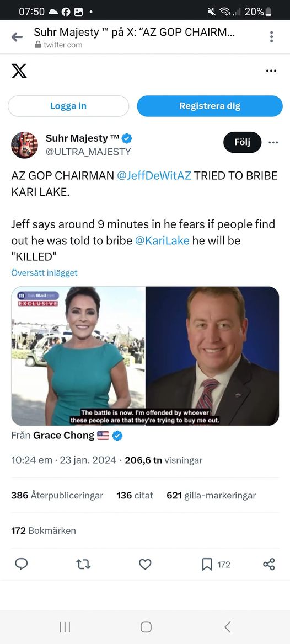View the 386 Återpubliceringar list
The height and width of the screenshot is (644, 290).
(57, 495)
